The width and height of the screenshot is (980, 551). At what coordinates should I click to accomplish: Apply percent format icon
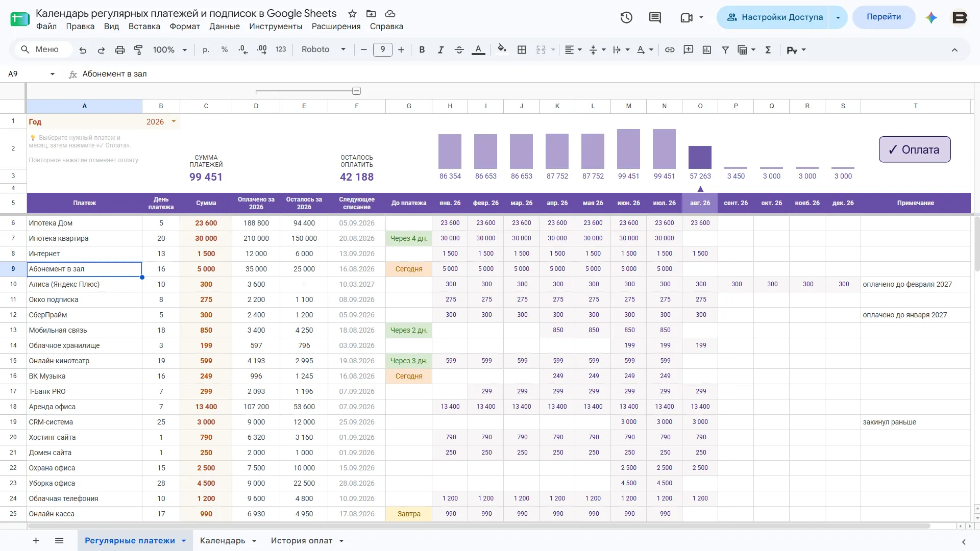pos(225,50)
